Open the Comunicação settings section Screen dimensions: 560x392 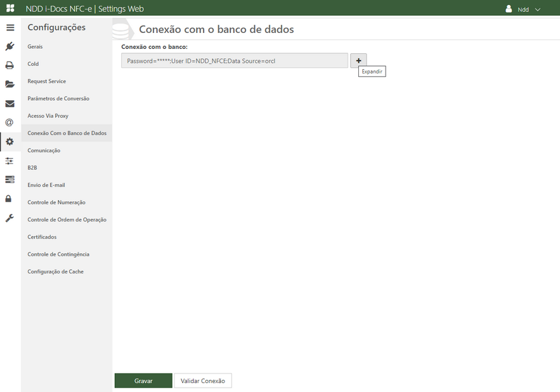[43, 150]
